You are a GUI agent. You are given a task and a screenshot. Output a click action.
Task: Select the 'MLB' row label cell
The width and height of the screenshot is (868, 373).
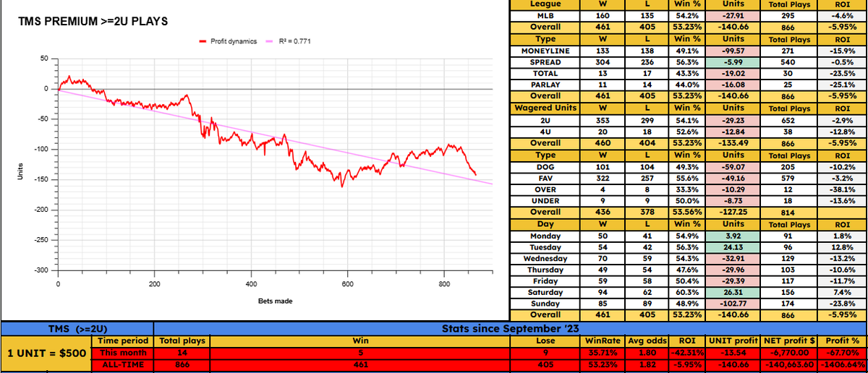[545, 15]
